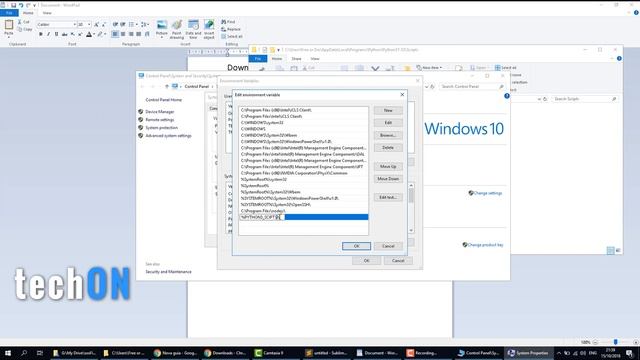Toggle Strikethrough in WordPad

click(x=64, y=34)
